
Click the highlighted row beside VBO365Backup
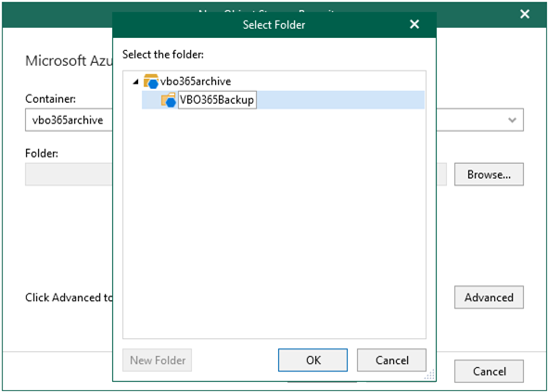340,100
